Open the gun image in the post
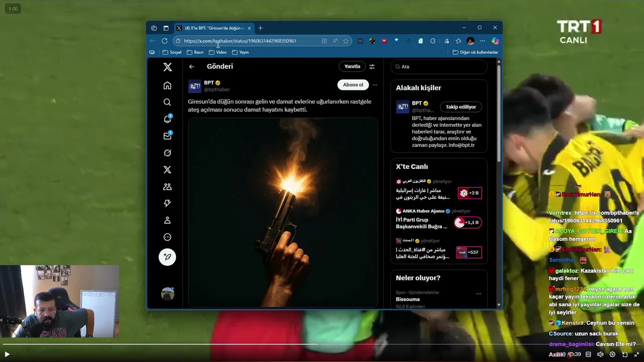The height and width of the screenshot is (362, 644). coord(283,212)
